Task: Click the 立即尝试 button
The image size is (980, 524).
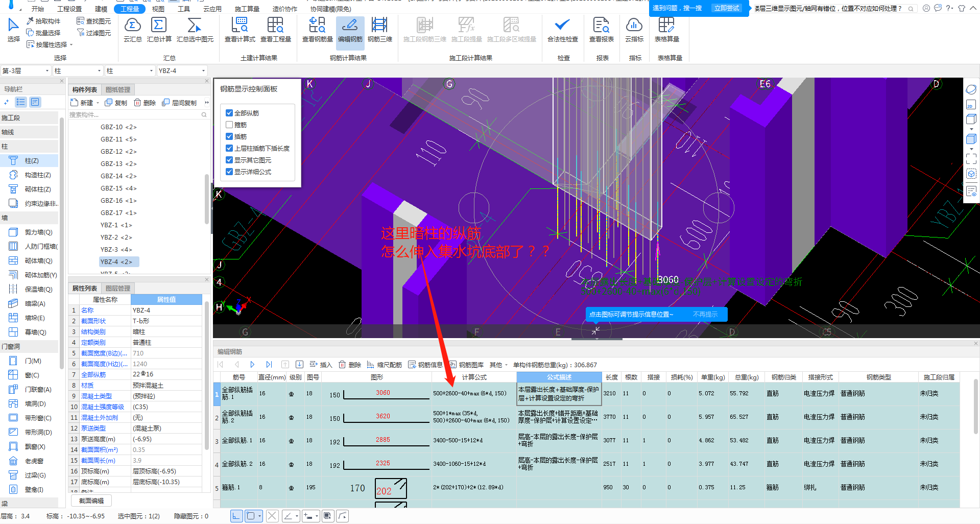Action: pos(727,8)
